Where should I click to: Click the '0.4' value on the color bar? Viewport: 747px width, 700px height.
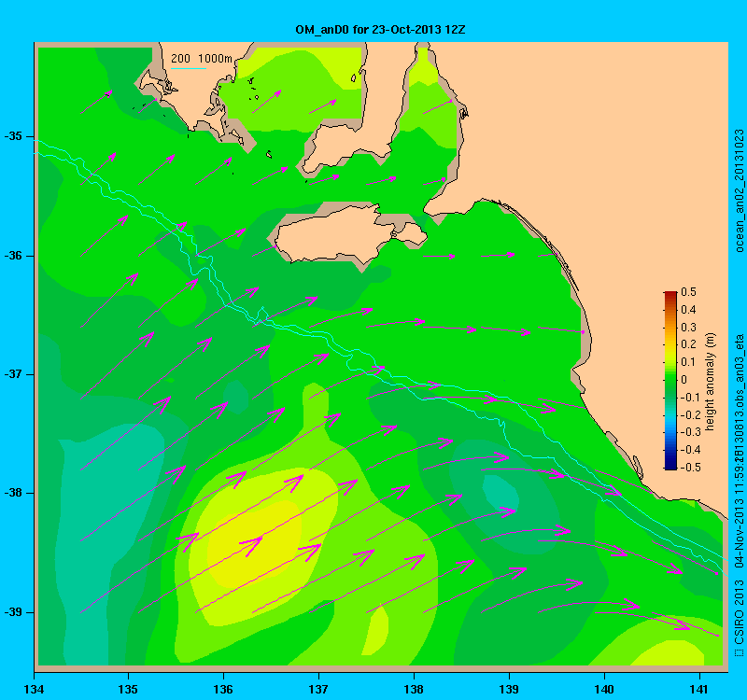point(688,310)
